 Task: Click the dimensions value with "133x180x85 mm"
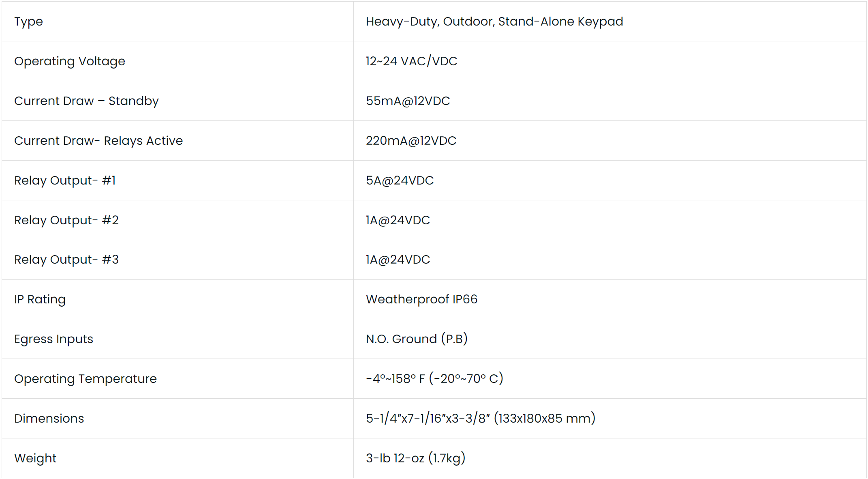coord(480,418)
